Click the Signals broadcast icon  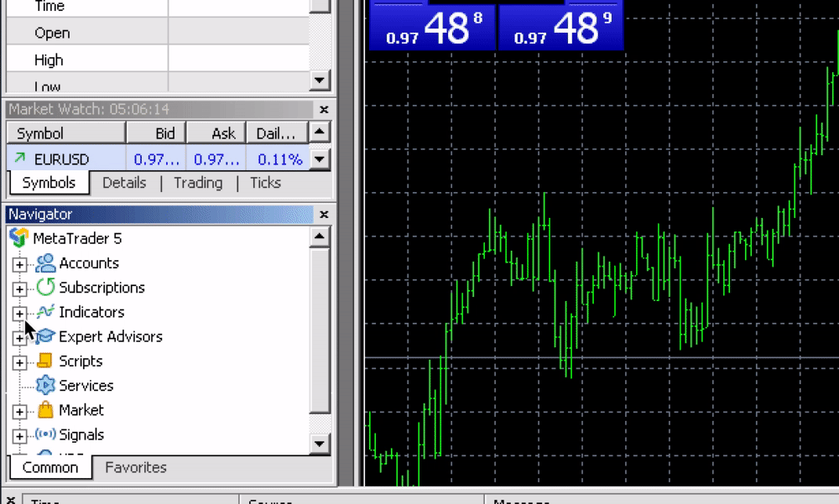click(x=45, y=434)
